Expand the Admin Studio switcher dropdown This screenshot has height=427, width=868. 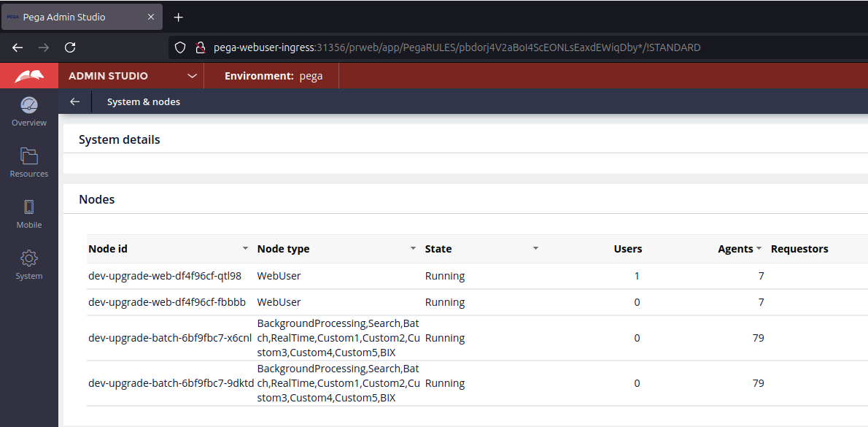(x=193, y=76)
